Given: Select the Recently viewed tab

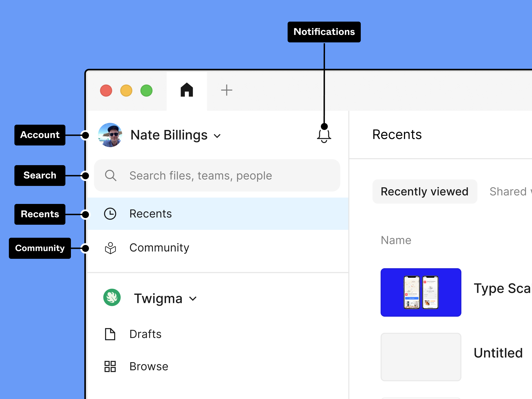Looking at the screenshot, I should click(424, 191).
